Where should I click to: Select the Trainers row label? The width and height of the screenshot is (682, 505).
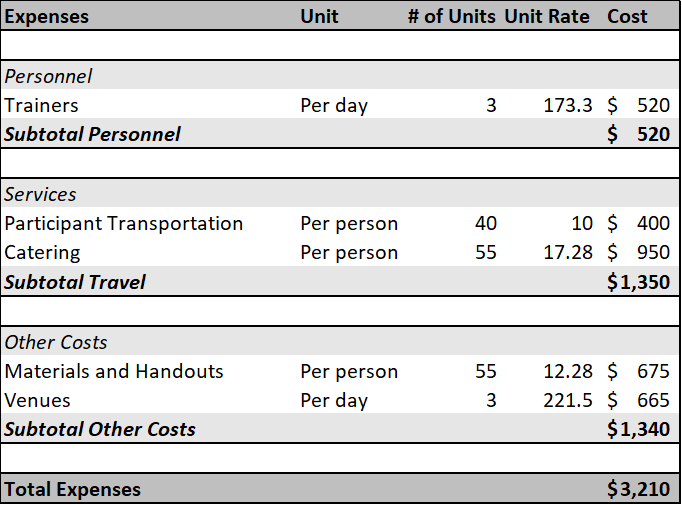coord(41,105)
